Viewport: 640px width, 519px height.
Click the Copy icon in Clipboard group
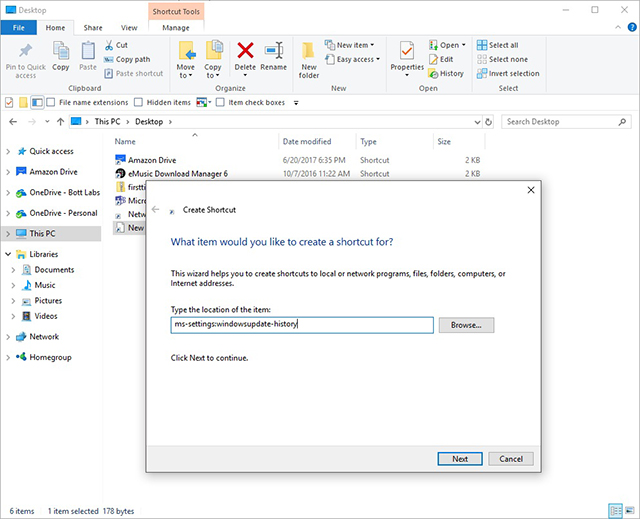(x=61, y=51)
